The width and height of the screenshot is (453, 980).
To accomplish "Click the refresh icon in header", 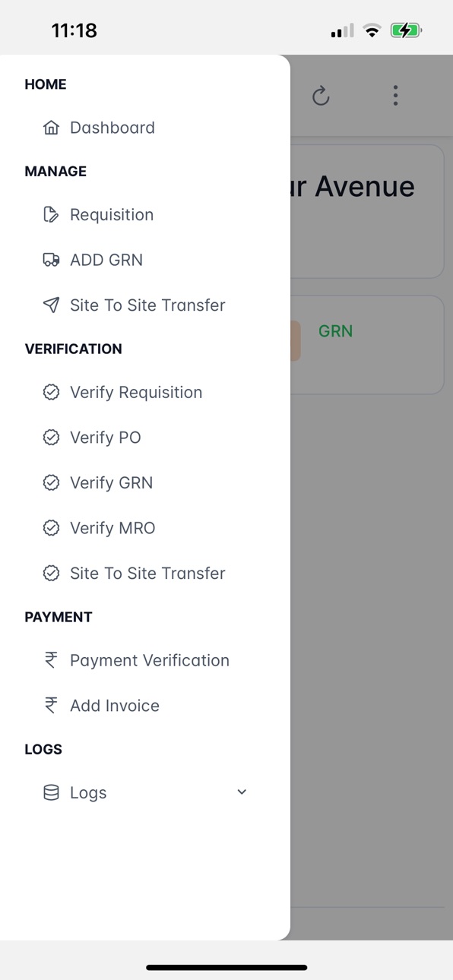I will click(321, 96).
